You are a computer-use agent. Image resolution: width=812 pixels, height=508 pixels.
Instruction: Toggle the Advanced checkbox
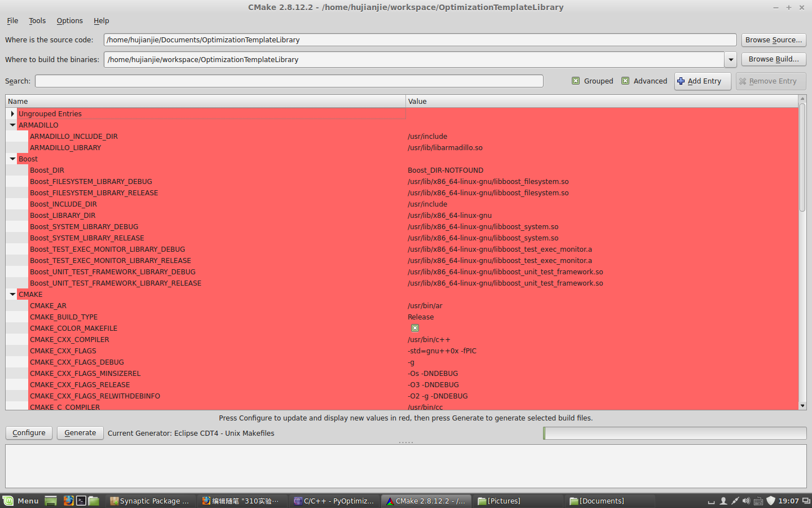click(625, 81)
